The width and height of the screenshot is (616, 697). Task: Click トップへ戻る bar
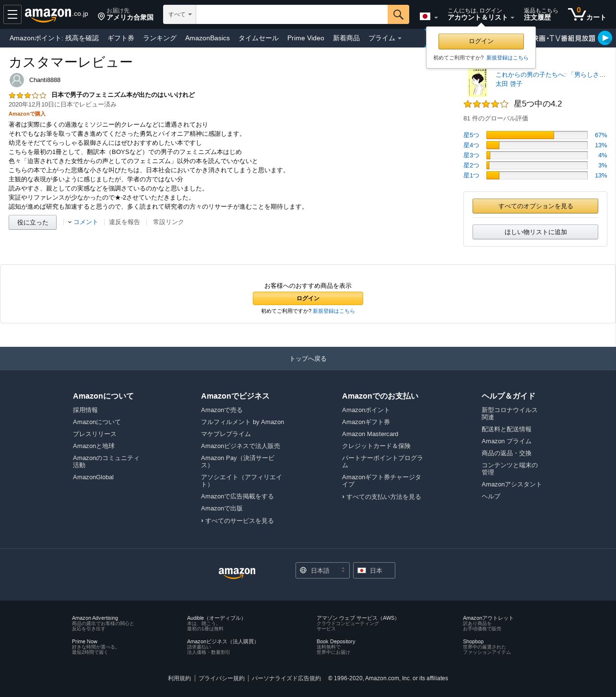308,359
